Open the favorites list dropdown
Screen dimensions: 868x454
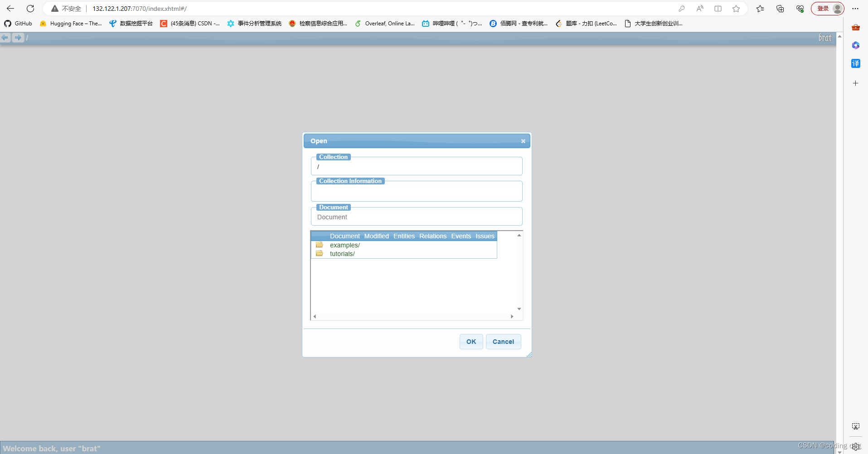(x=761, y=9)
